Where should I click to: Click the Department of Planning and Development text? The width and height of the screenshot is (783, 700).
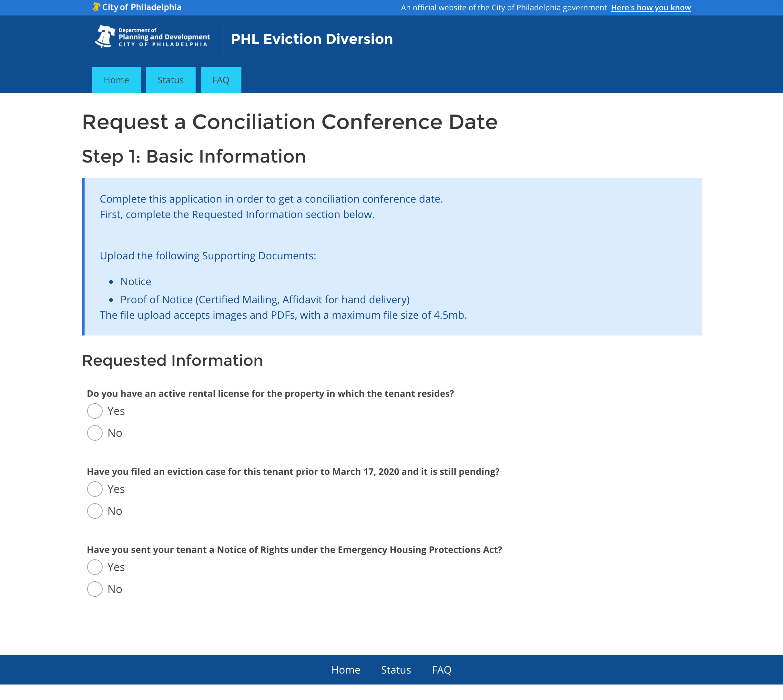pyautogui.click(x=164, y=37)
